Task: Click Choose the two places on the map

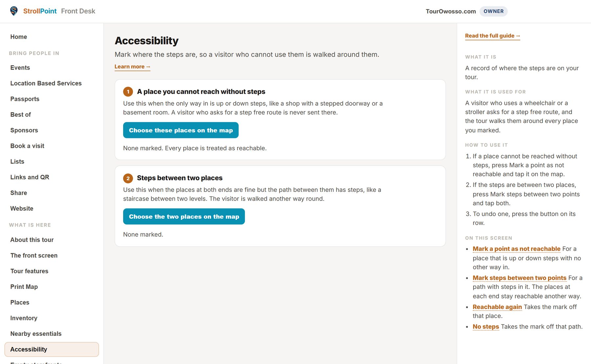Action: 184,216
